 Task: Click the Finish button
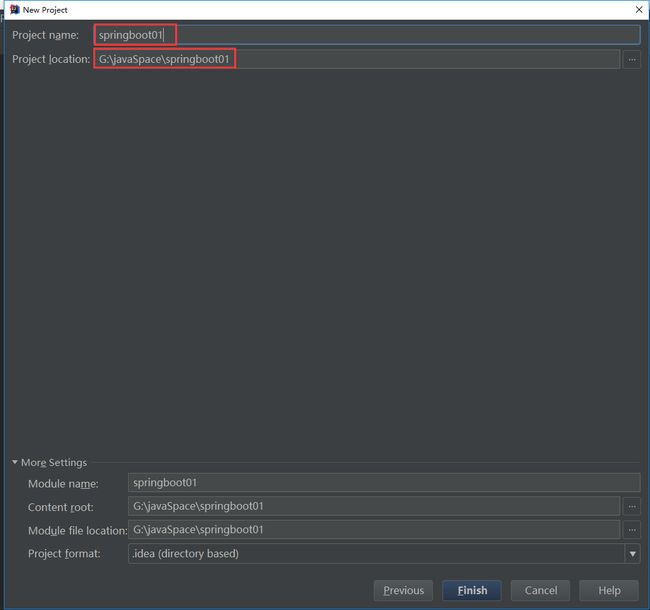click(x=472, y=590)
